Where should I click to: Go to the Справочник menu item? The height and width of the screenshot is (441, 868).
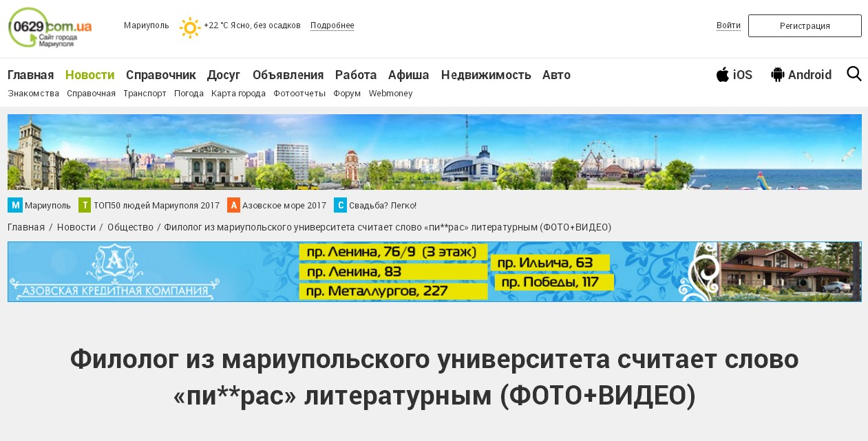pyautogui.click(x=160, y=75)
